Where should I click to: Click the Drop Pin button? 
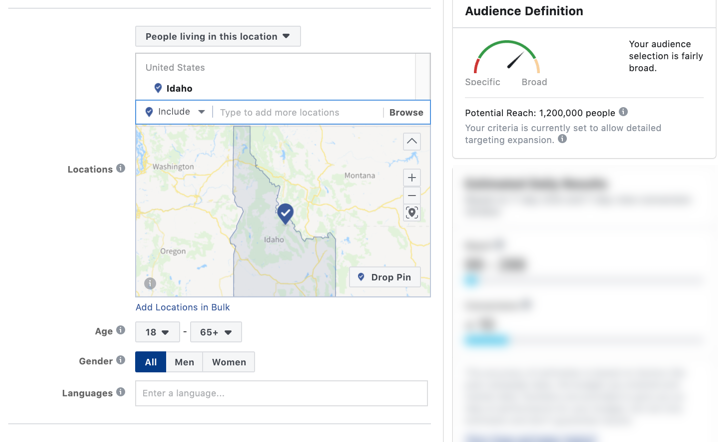click(x=385, y=277)
